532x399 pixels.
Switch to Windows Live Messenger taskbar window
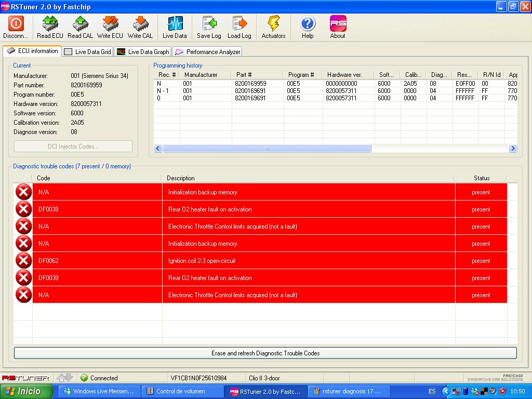[98, 391]
